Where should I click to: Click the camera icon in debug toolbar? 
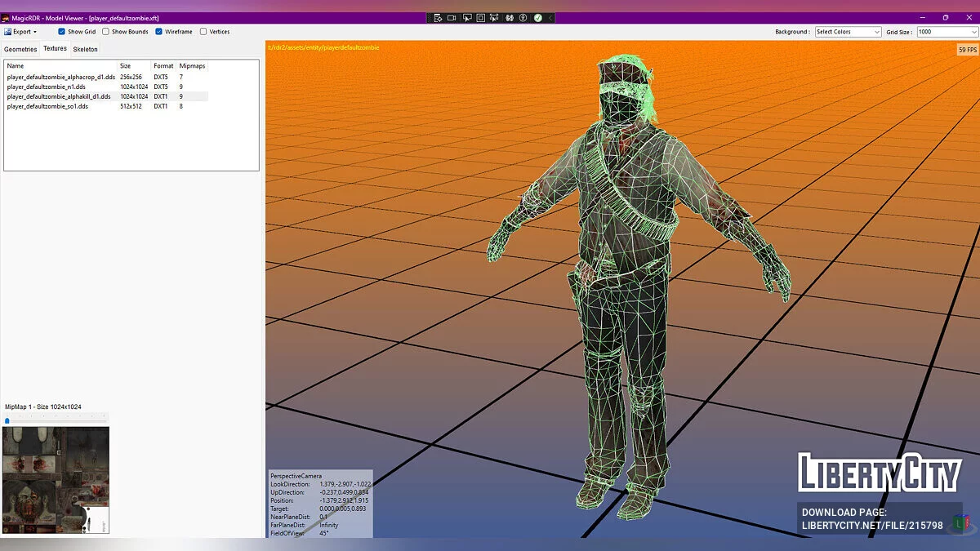coord(452,17)
